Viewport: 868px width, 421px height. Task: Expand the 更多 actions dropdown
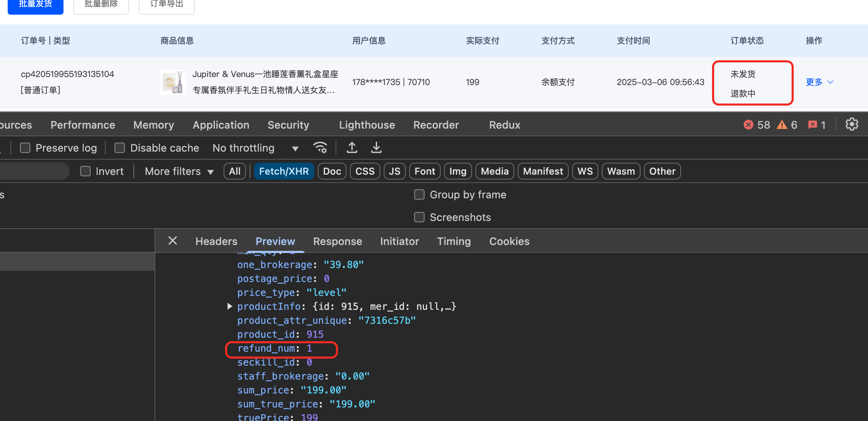[x=820, y=82]
